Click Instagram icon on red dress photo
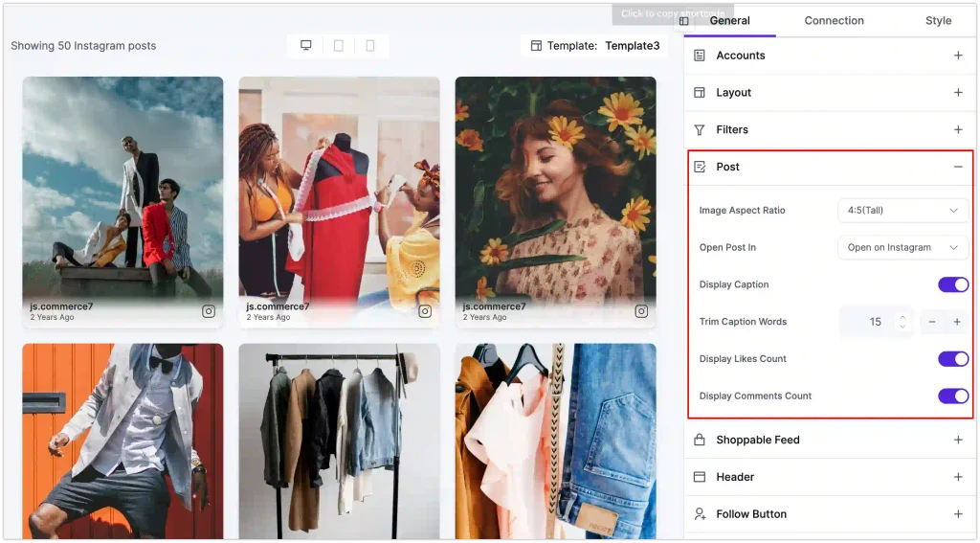 [x=425, y=311]
